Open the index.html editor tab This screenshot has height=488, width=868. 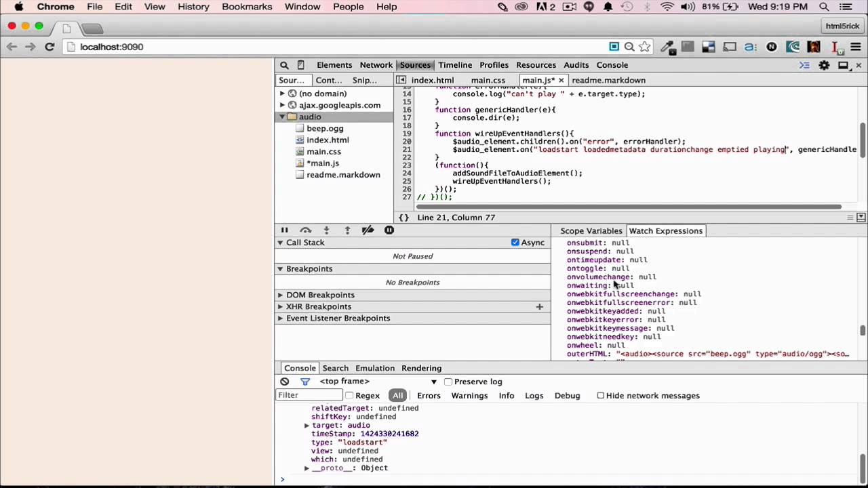tap(433, 80)
